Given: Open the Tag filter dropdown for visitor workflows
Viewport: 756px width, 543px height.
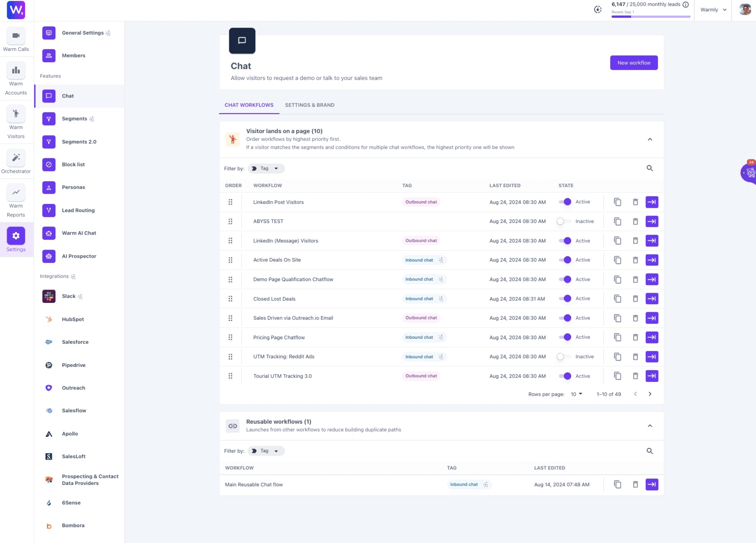Looking at the screenshot, I should (266, 168).
